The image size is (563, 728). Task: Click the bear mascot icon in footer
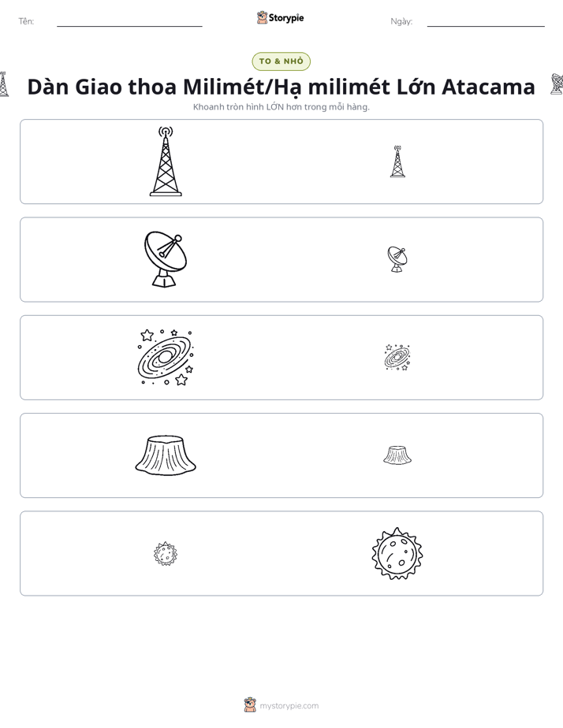click(250, 705)
